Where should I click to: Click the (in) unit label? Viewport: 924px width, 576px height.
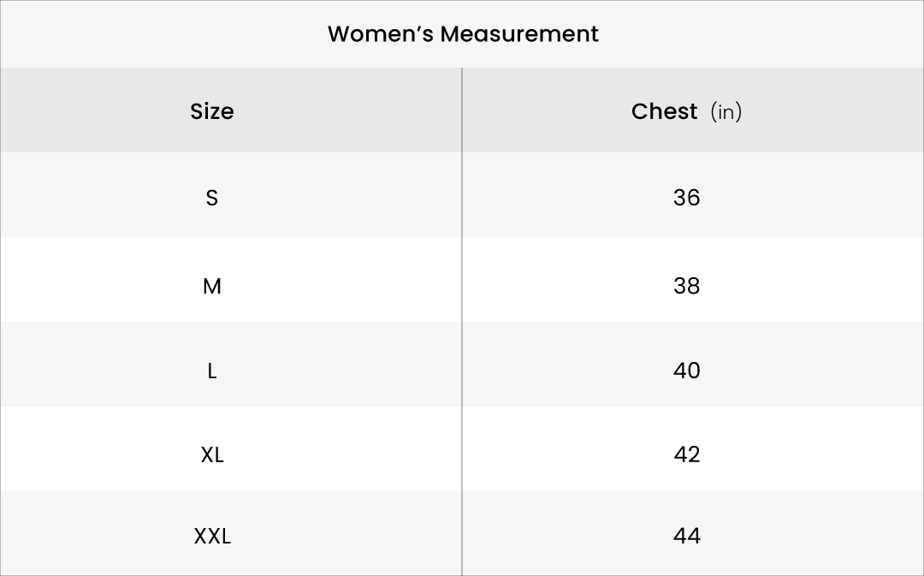726,111
